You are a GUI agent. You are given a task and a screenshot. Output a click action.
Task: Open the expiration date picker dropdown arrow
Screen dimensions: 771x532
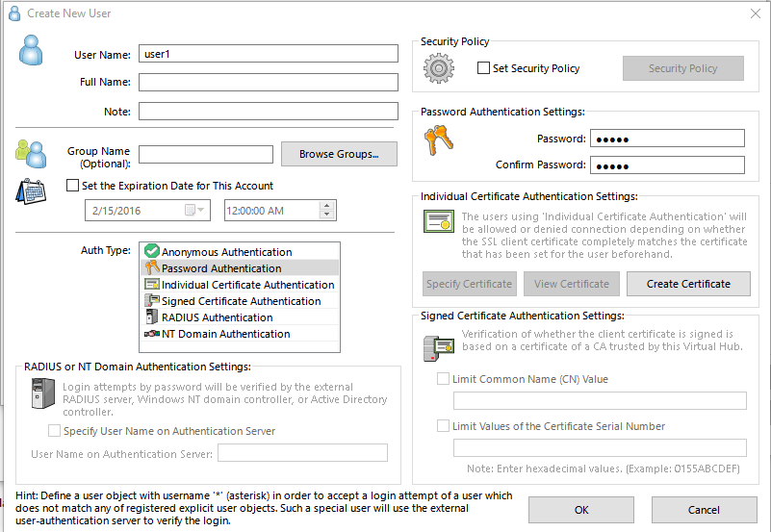tap(200, 211)
